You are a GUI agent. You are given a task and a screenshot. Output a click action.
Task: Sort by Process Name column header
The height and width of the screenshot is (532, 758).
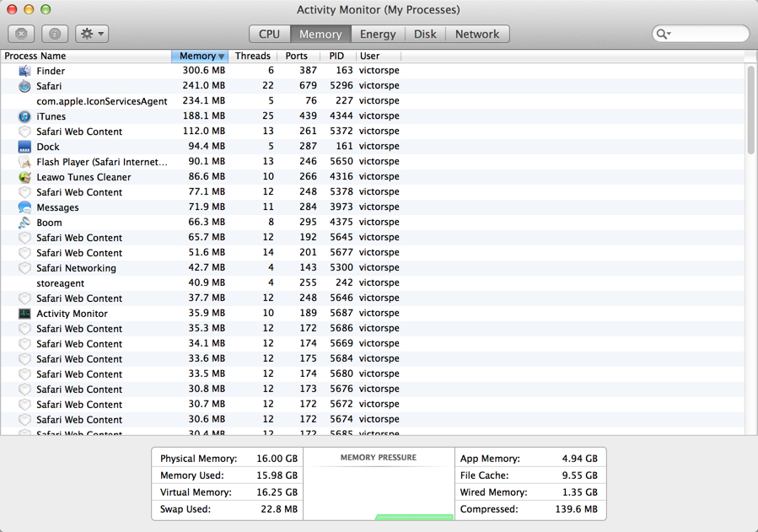pyautogui.click(x=86, y=56)
